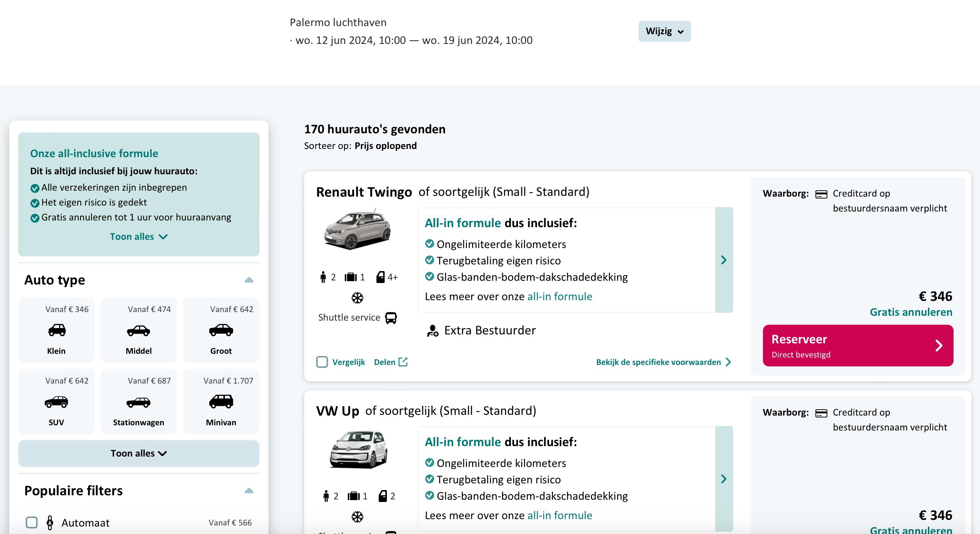Click the Renault Twingo Waarborg creditcard icon
980x534 pixels.
tap(821, 194)
